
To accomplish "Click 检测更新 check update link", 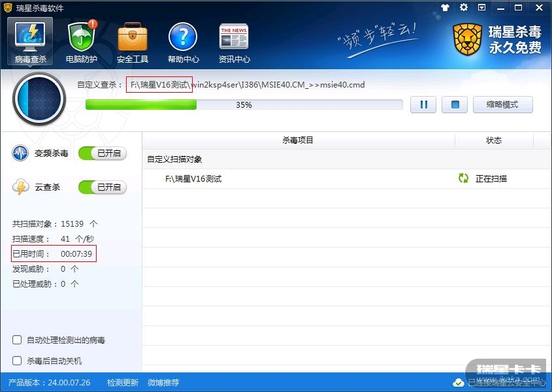I will coord(123,382).
